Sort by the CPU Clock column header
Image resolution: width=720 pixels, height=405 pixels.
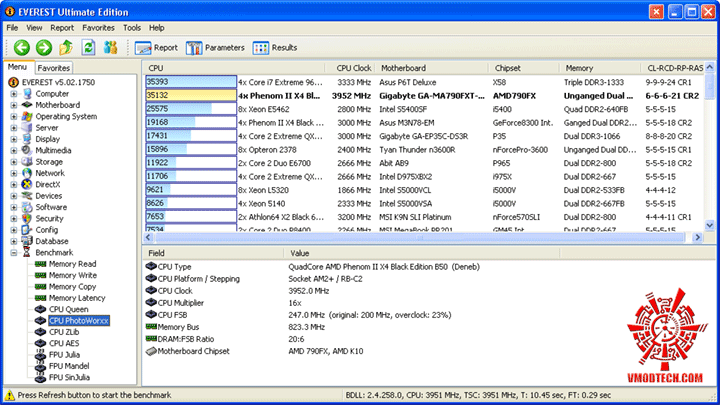pyautogui.click(x=350, y=68)
